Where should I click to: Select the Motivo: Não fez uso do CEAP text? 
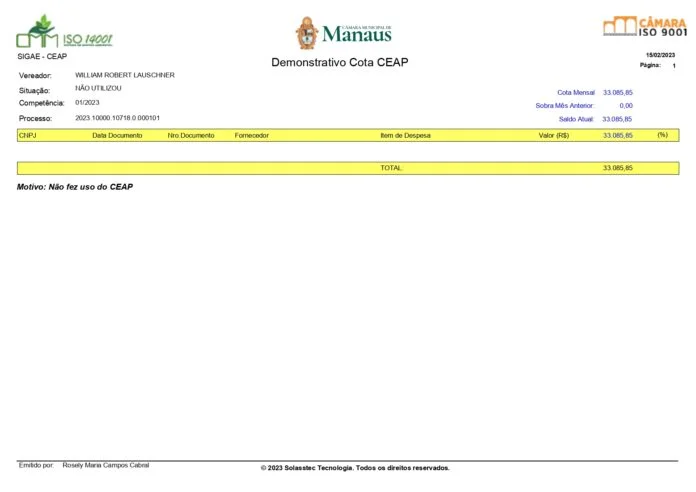[x=75, y=187]
